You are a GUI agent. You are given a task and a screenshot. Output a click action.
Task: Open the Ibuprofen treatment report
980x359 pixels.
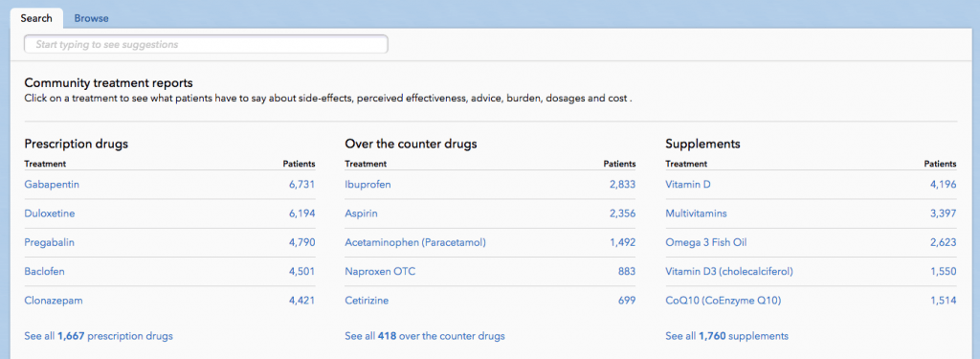tap(368, 185)
